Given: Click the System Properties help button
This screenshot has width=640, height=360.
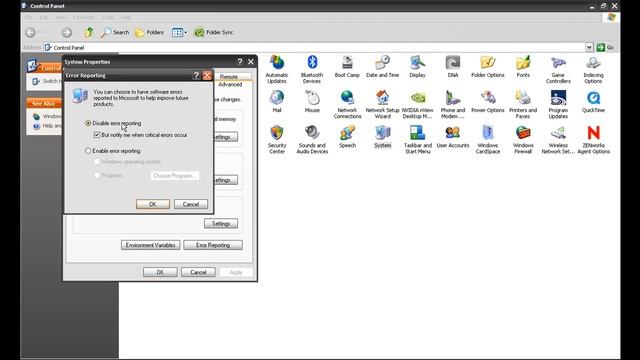Looking at the screenshot, I should click(240, 62).
